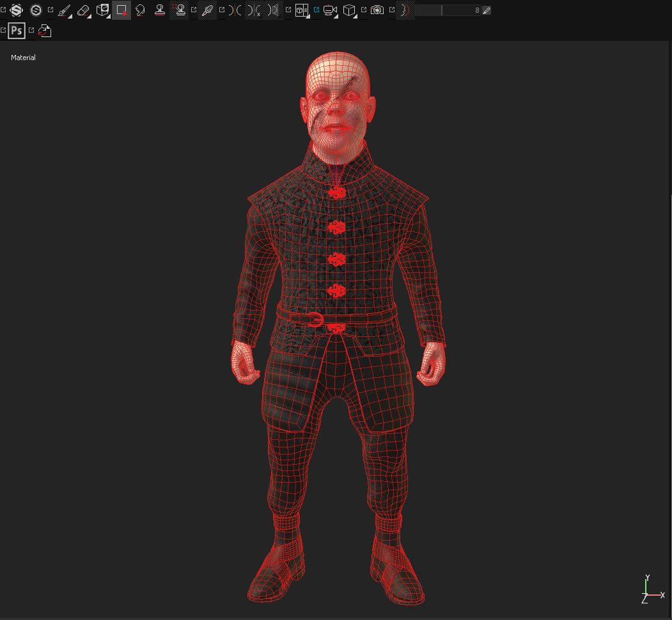Select the Projection tool
The height and width of the screenshot is (620, 672).
coord(103,10)
